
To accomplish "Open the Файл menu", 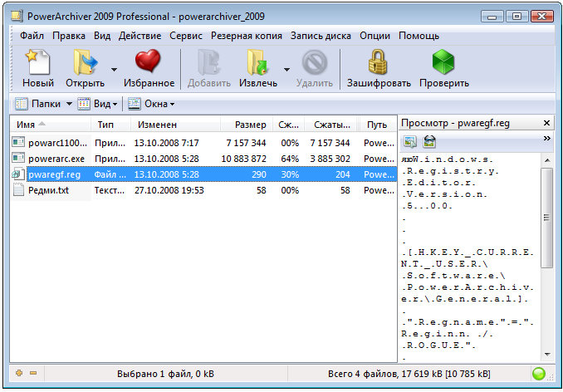I will [32, 36].
